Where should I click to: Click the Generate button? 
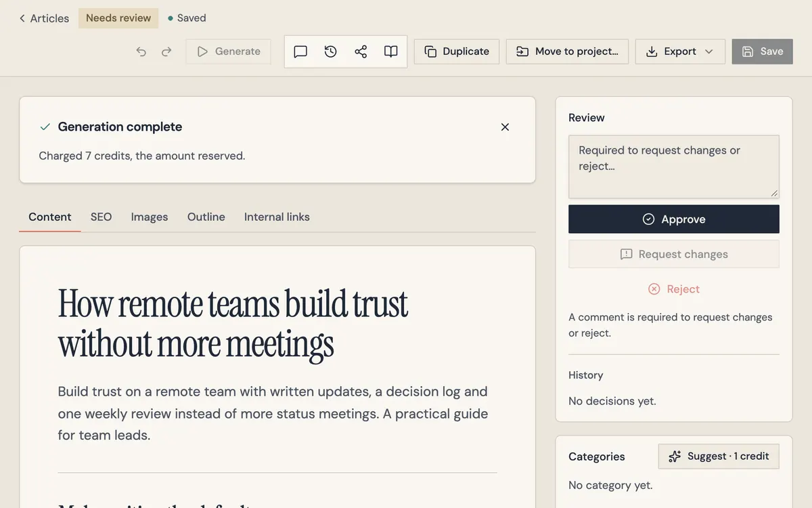click(x=228, y=51)
